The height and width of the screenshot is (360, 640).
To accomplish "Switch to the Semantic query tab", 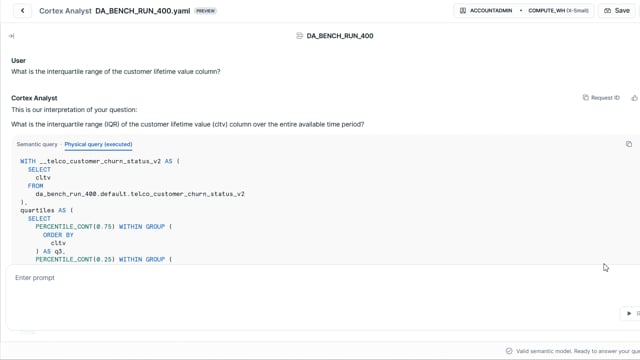I will 37,144.
